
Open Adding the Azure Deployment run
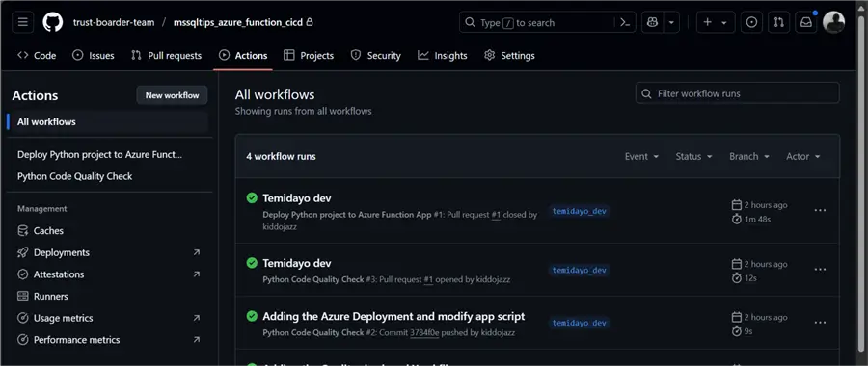[393, 317]
